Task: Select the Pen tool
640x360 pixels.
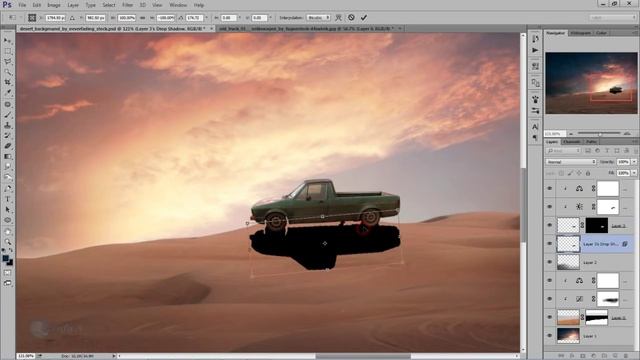Action: (x=7, y=189)
